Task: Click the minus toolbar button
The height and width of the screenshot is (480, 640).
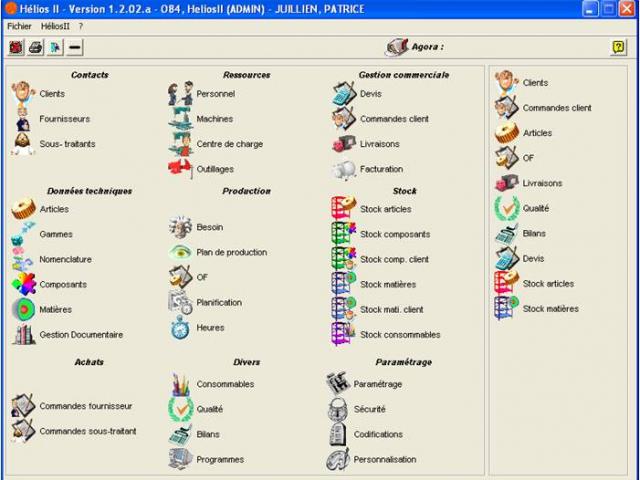Action: click(75, 47)
